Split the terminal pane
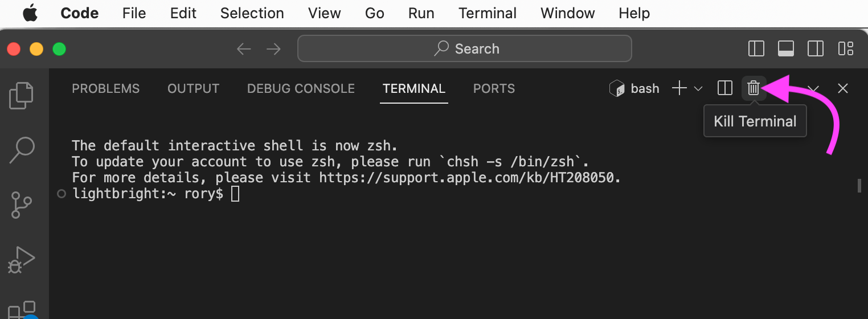Screen dimensions: 868x319 coord(725,88)
